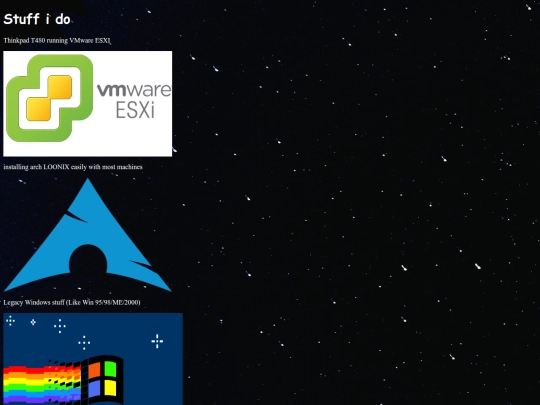Viewport: 540px width, 405px height.
Task: Click the dark semicircle inside the Arch logo
Action: click(x=88, y=259)
